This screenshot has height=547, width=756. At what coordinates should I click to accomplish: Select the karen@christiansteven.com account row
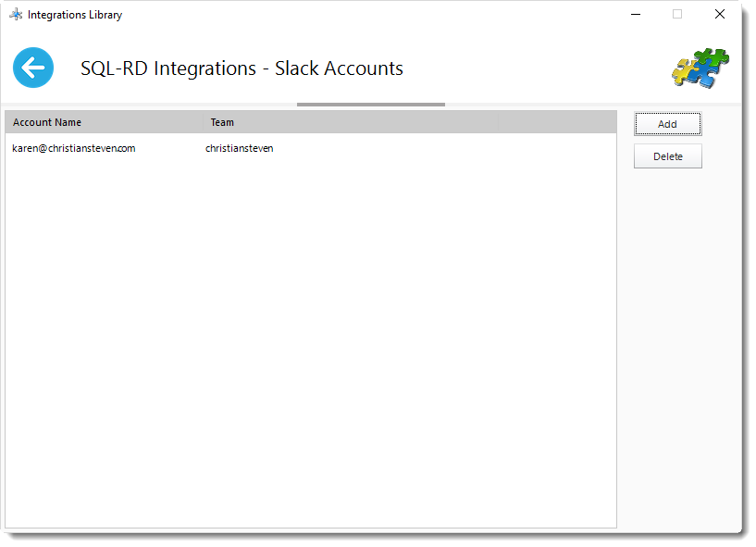pyautogui.click(x=311, y=149)
